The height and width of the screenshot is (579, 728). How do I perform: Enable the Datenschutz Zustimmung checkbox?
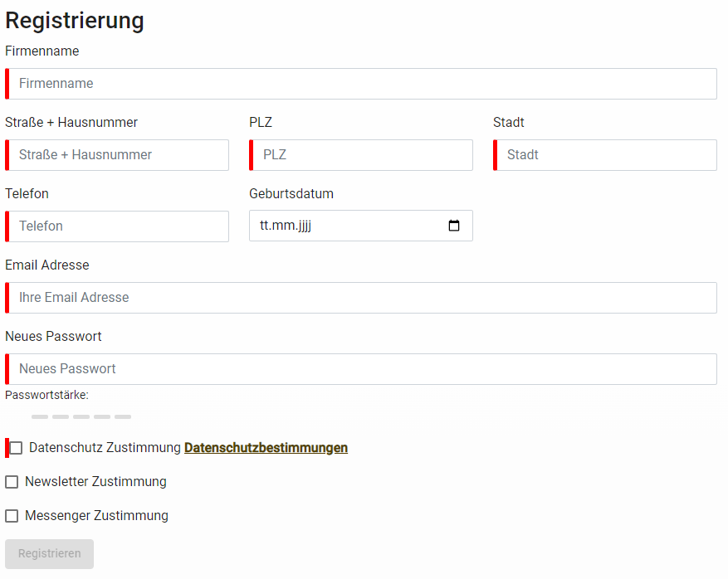16,448
